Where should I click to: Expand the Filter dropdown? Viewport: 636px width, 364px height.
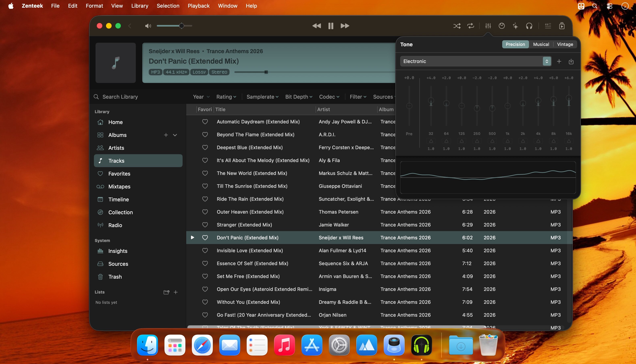358,97
